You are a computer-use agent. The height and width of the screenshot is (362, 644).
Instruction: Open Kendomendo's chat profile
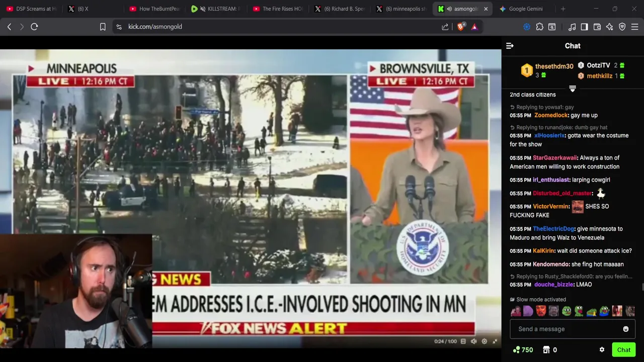pos(551,264)
